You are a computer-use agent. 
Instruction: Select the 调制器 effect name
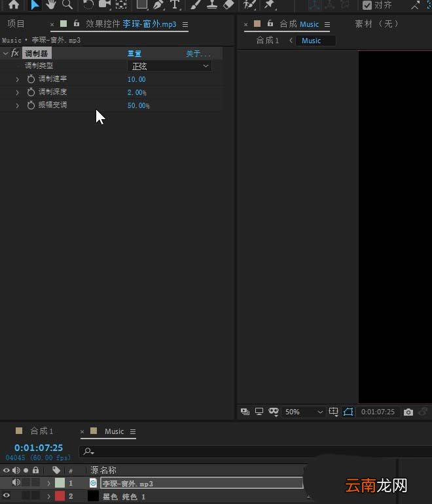(36, 54)
